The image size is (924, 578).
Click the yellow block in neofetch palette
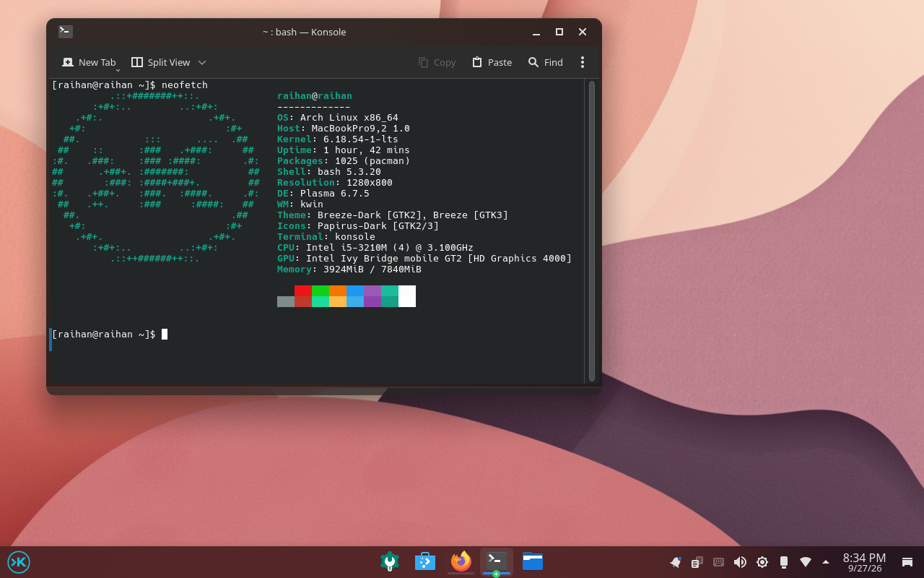(x=338, y=301)
